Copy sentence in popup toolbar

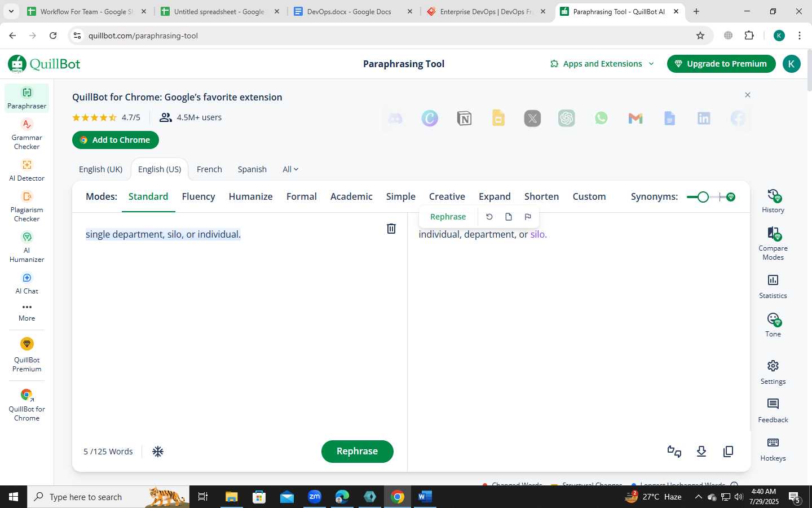(x=509, y=217)
